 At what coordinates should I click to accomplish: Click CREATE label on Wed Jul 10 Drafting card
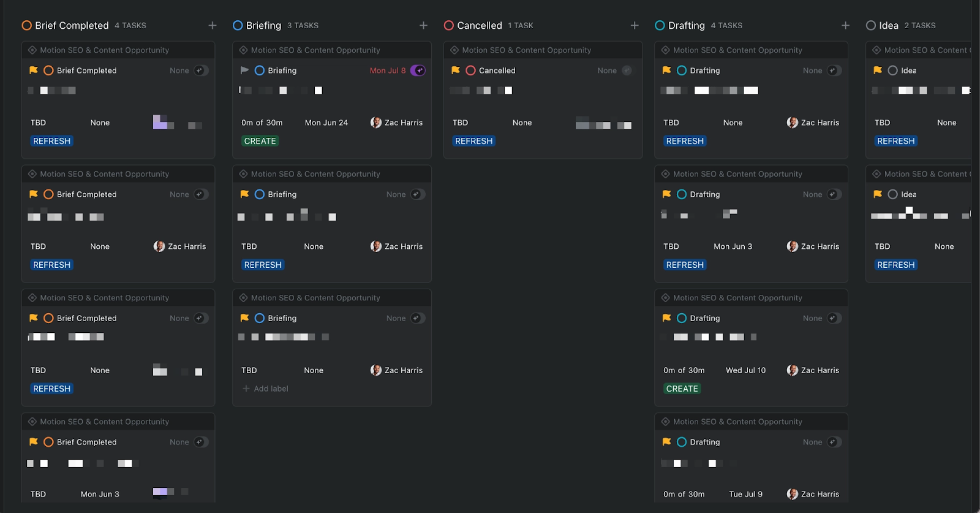click(682, 389)
